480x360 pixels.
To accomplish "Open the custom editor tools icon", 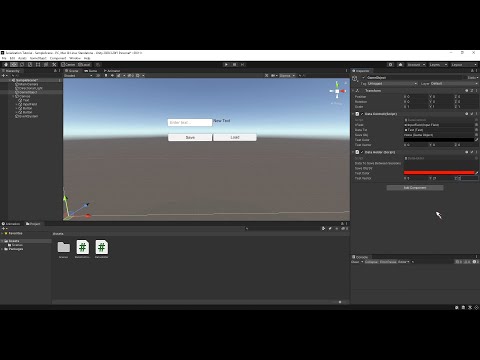I will tap(54, 64).
